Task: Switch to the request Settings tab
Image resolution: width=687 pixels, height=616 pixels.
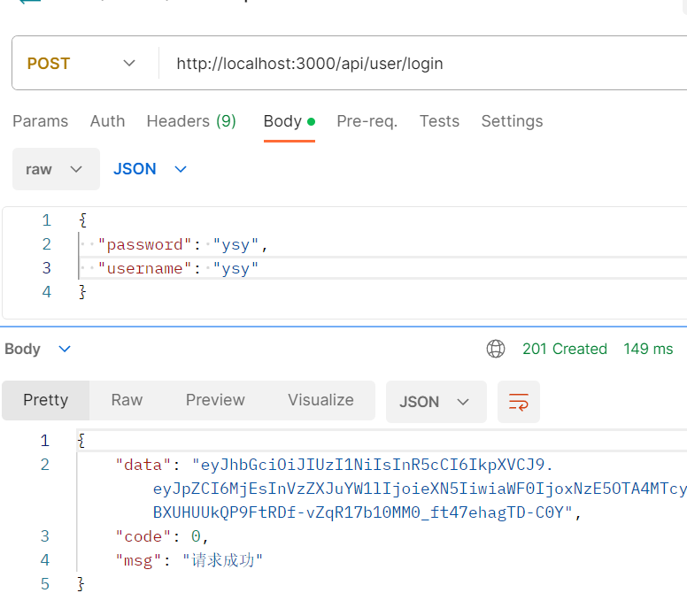Action: click(x=512, y=121)
